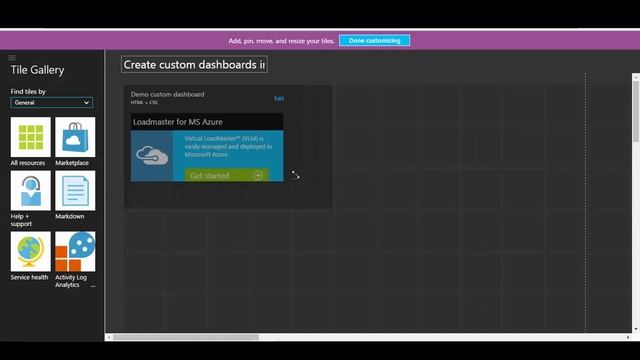Click the vertical scrollbar thumb
Image resolution: width=640 pixels, height=360 pixels.
[x=636, y=111]
